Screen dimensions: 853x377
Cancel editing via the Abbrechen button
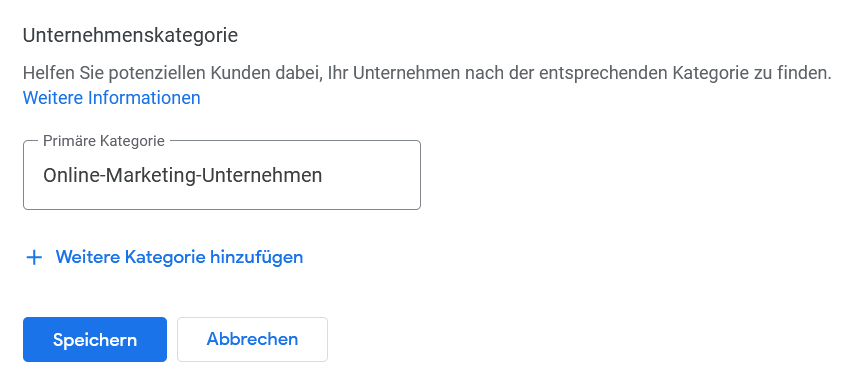click(252, 339)
